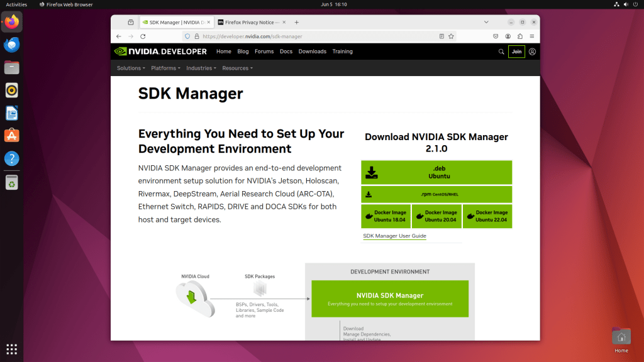644x362 pixels.
Task: Click the NVIDIA site search magnifier icon
Action: click(x=501, y=52)
